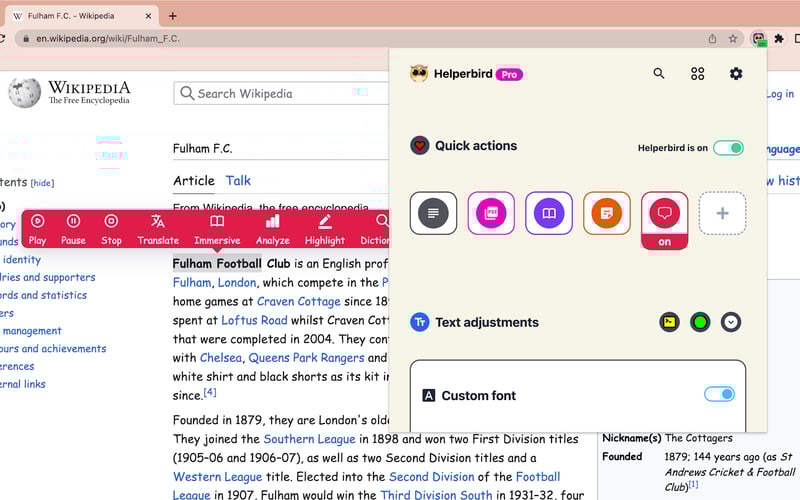The width and height of the screenshot is (800, 500).
Task: Open the Third Division South link
Action: coord(436,494)
